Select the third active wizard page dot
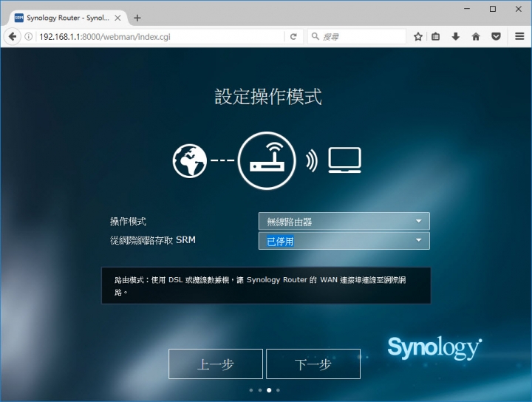 tap(269, 390)
